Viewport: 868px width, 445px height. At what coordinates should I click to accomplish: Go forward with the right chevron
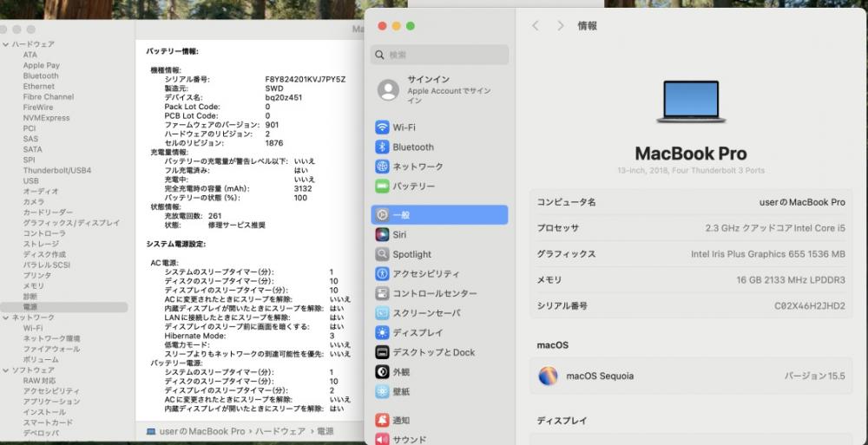(560, 26)
